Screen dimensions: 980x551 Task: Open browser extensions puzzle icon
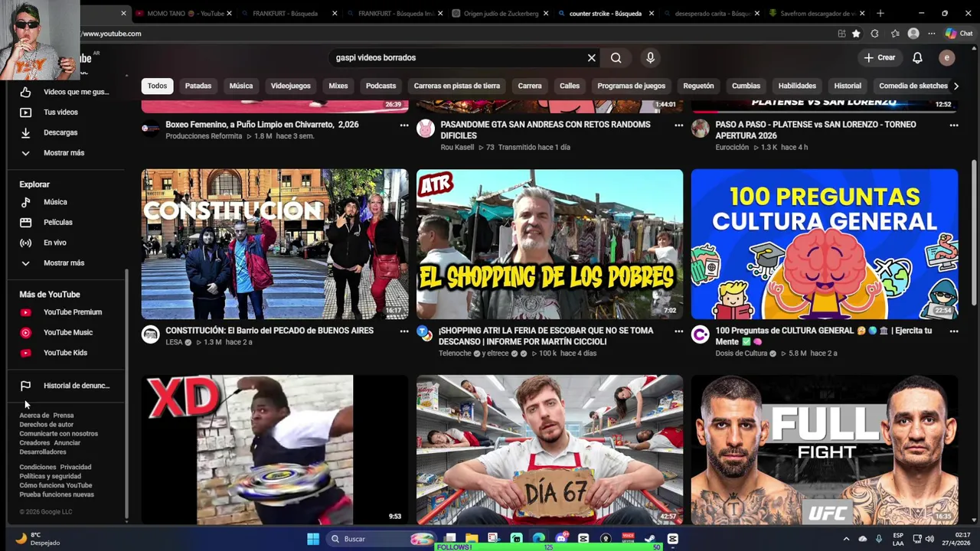[x=874, y=34]
